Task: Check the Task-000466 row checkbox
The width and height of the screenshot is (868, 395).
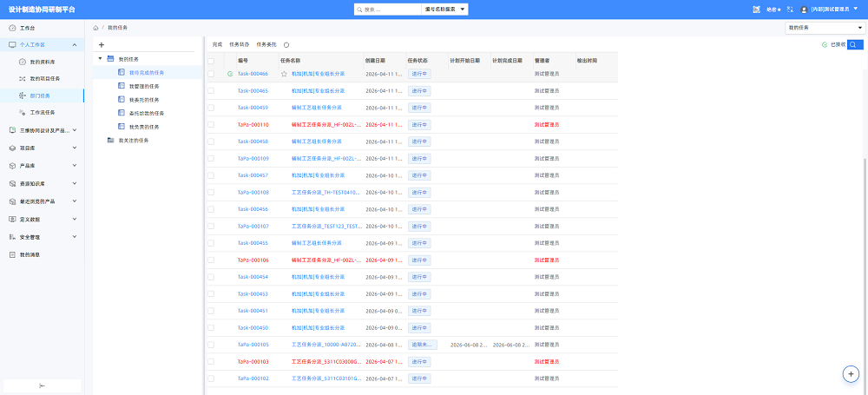Action: pos(211,74)
